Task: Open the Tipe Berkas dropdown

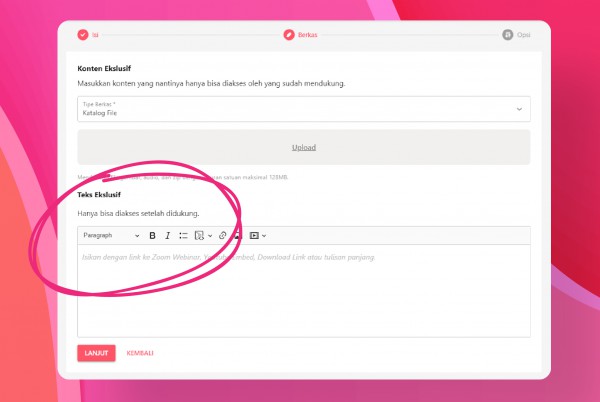Action: coord(304,109)
